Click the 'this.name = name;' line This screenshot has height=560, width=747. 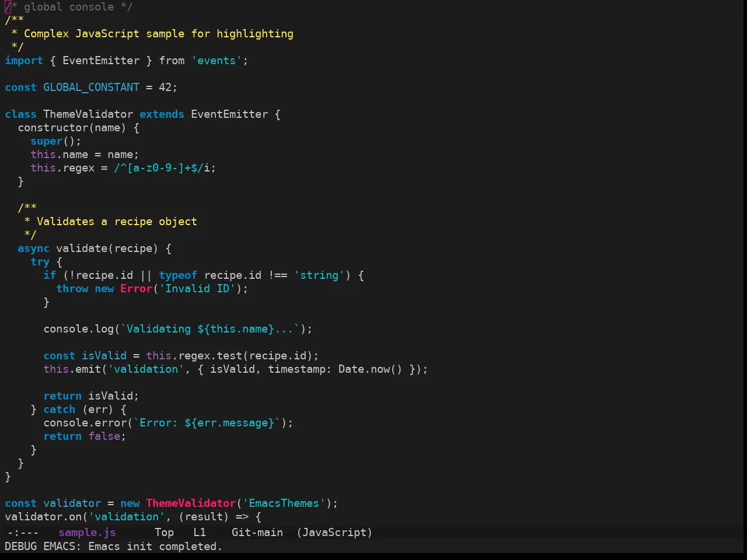(85, 155)
